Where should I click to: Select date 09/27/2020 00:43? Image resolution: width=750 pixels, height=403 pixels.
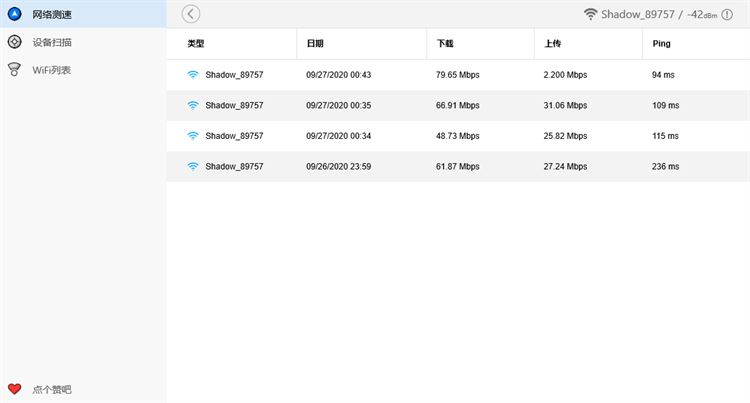(339, 75)
